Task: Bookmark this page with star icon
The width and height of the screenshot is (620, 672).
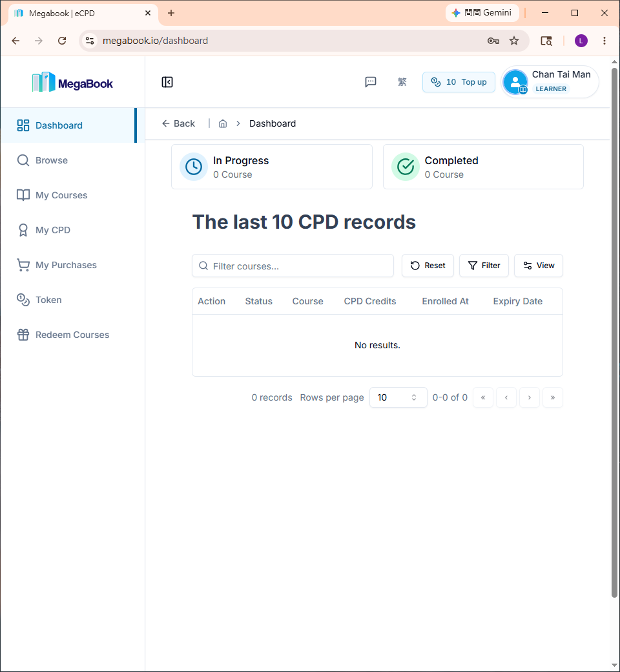Action: click(513, 41)
